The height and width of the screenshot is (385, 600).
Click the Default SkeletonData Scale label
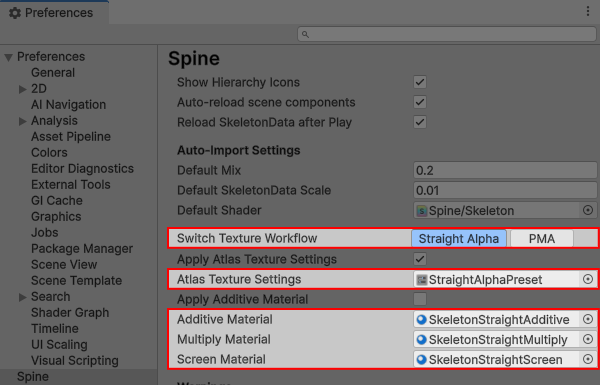click(x=254, y=190)
